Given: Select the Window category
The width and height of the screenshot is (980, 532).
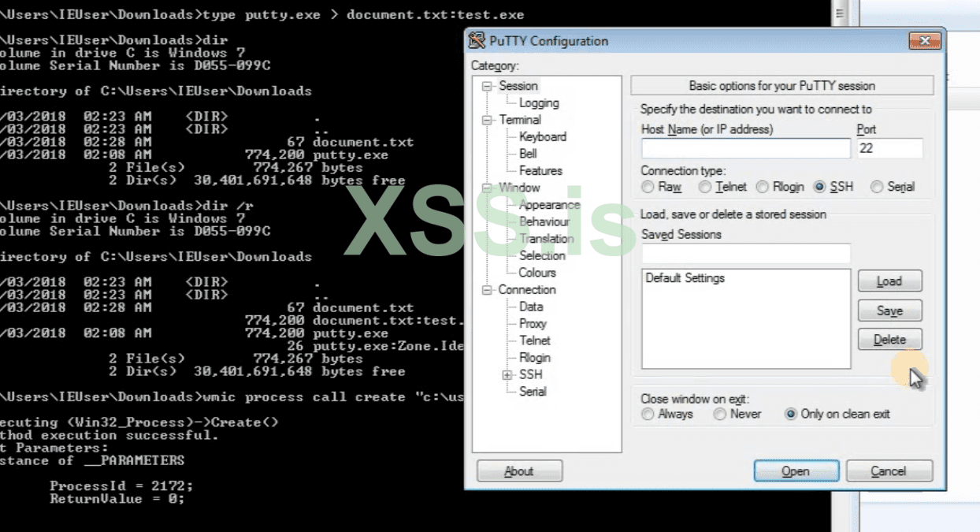Looking at the screenshot, I should [519, 188].
